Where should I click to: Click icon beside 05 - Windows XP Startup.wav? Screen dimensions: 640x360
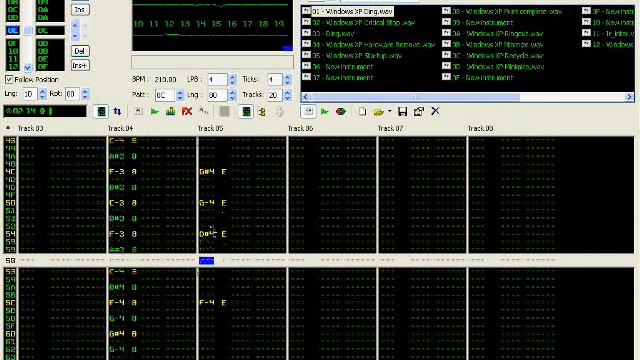306,55
